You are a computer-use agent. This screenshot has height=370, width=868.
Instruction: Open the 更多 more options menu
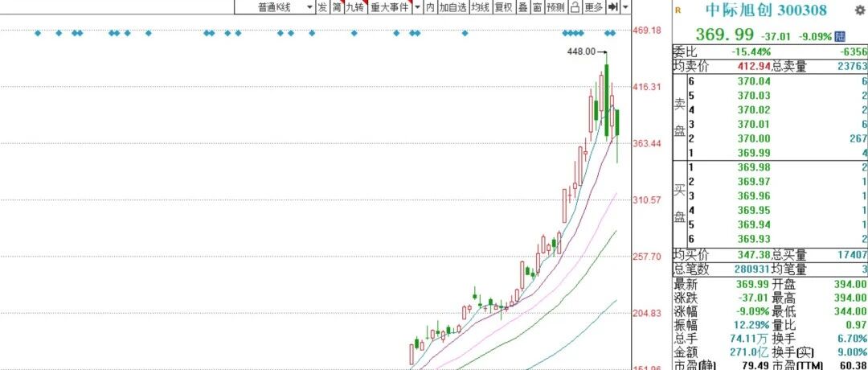593,7
